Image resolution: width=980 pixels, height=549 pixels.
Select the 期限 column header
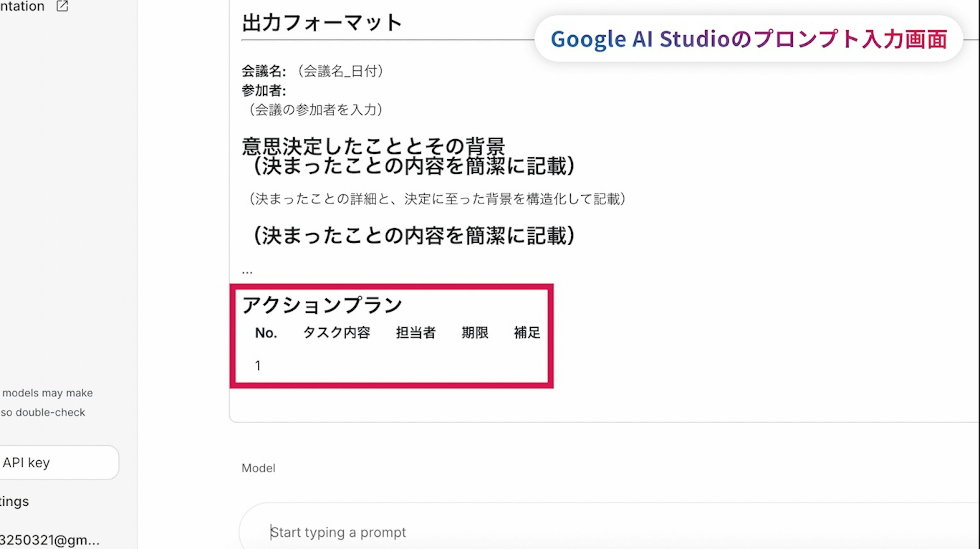click(x=474, y=333)
